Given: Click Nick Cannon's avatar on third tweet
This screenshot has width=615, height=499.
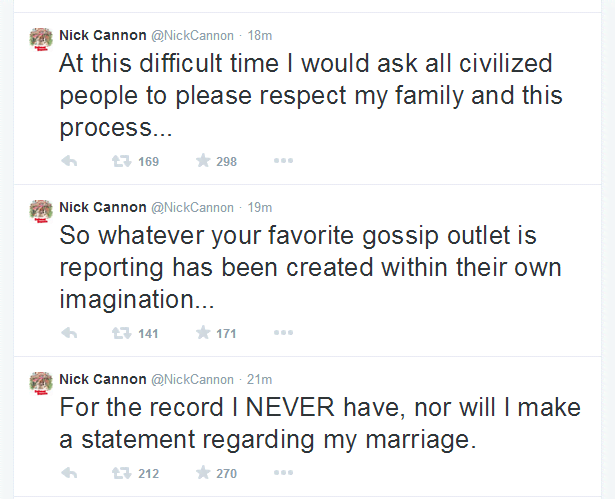Looking at the screenshot, I should [41, 383].
